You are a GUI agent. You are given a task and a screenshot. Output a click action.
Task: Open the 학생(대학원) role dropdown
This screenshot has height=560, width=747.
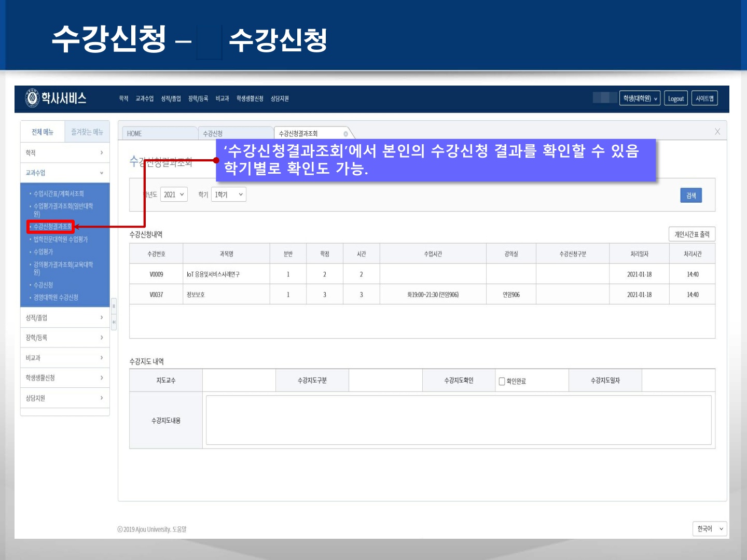tap(640, 99)
